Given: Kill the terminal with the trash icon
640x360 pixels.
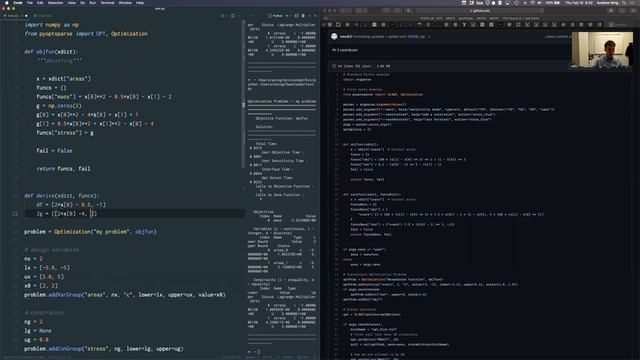Looking at the screenshot, I should pos(303,16).
